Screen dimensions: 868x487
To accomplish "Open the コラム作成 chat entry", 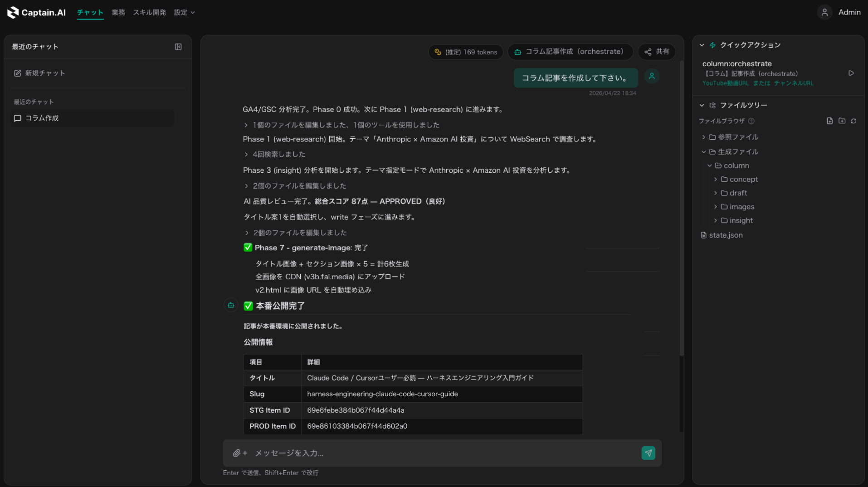I will (92, 118).
